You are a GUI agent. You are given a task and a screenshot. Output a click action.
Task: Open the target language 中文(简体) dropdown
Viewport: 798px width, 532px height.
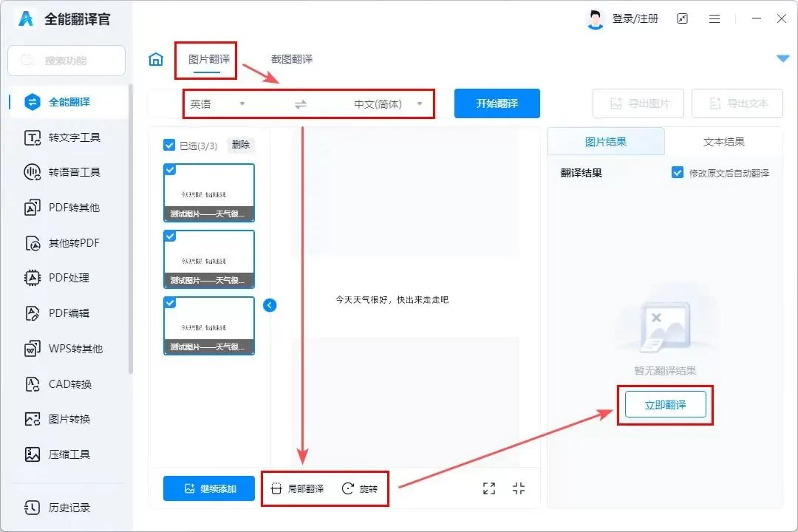click(x=388, y=104)
